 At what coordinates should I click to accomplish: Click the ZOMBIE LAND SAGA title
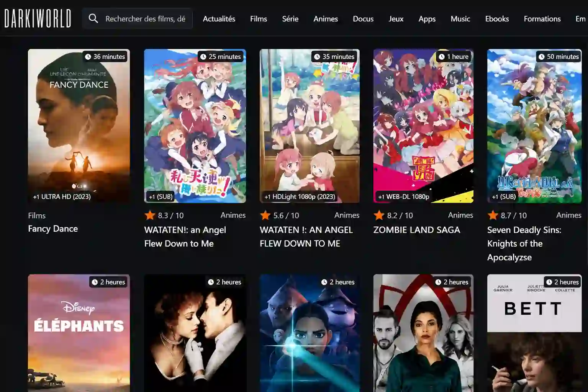pyautogui.click(x=417, y=230)
